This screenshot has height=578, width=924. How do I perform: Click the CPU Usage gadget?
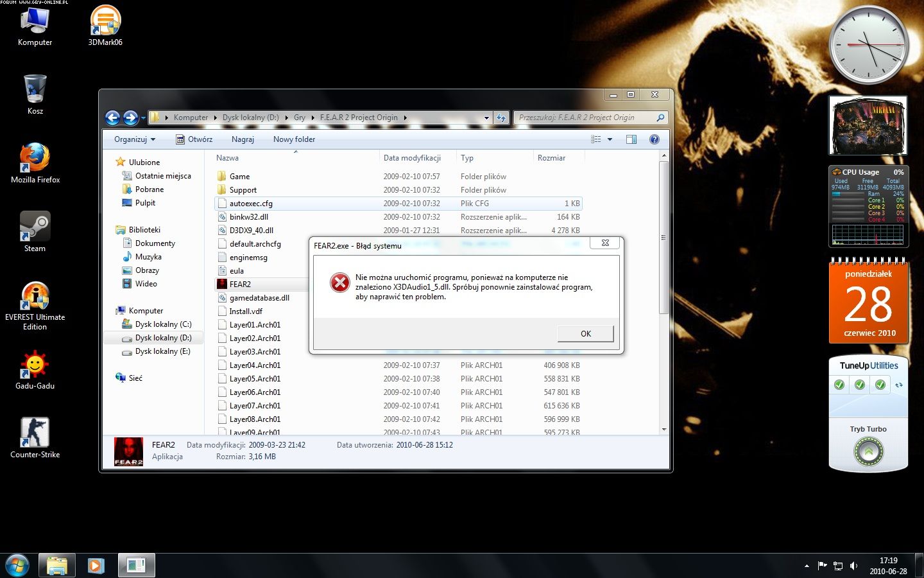[868, 207]
